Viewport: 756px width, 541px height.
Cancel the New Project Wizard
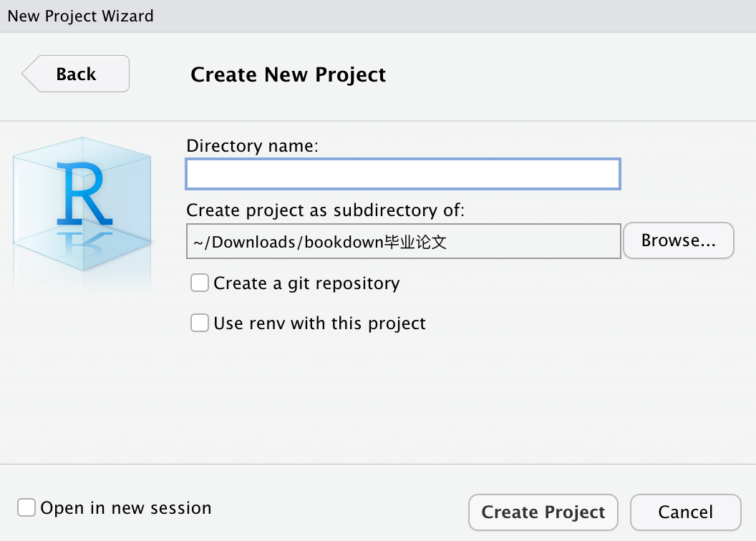point(685,512)
